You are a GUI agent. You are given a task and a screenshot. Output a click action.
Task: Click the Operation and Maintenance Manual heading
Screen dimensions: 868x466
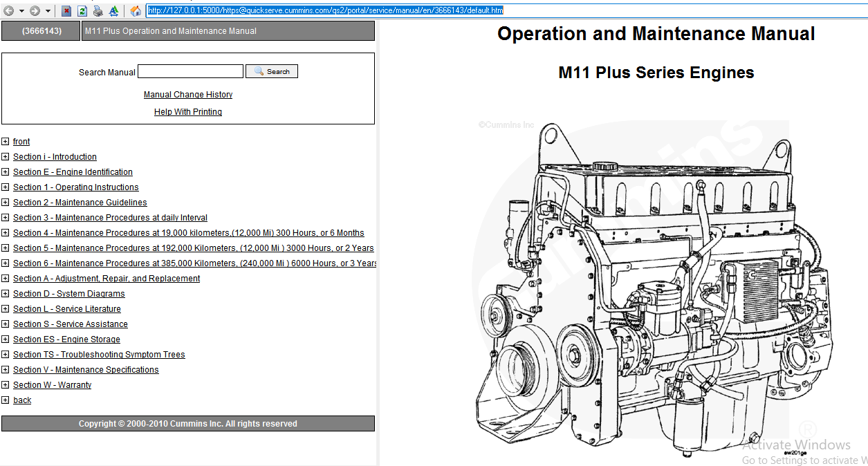click(x=656, y=34)
